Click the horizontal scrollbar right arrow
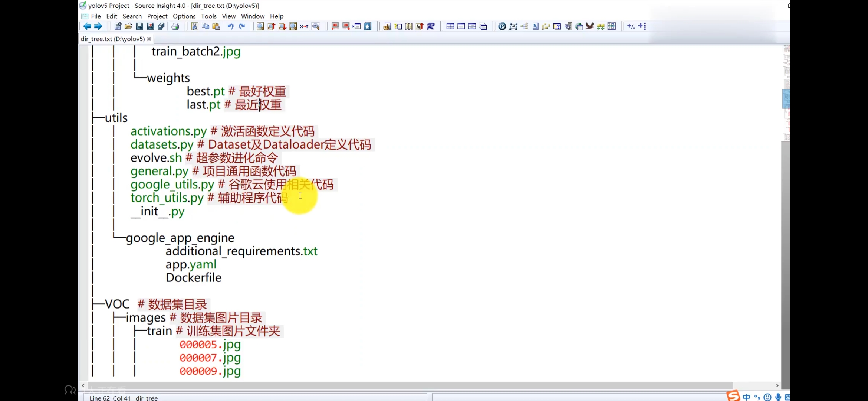 pyautogui.click(x=777, y=385)
